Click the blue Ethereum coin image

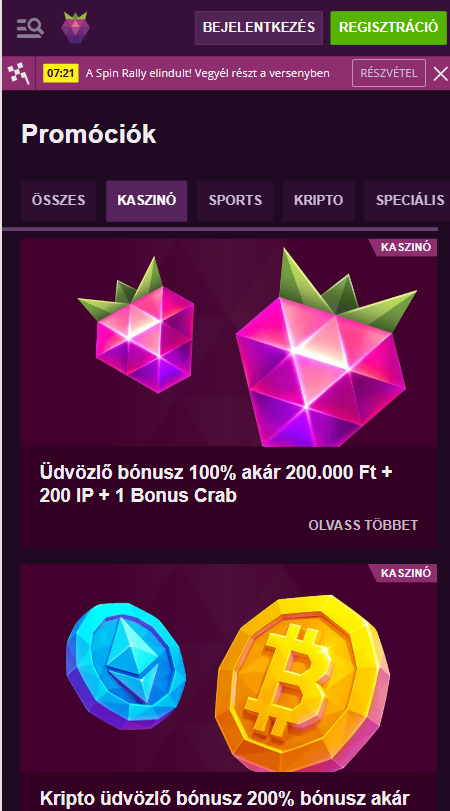tap(126, 666)
